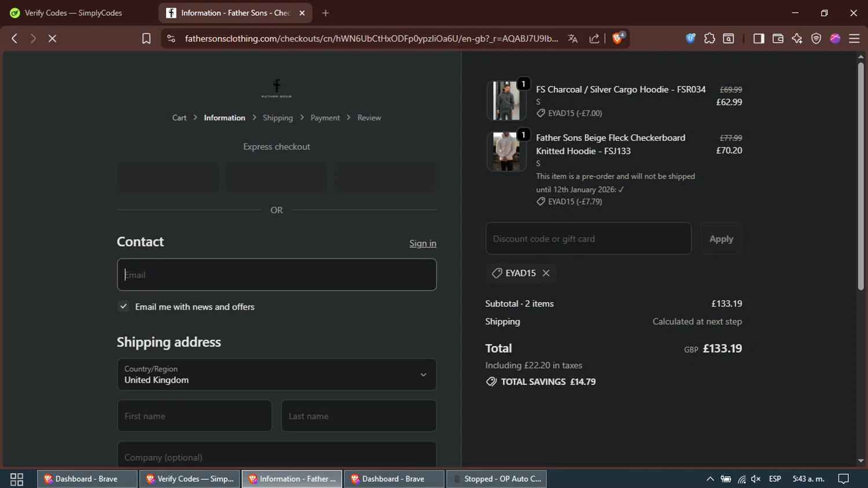868x488 pixels.
Task: Click the browser forward arrow
Action: tap(33, 38)
